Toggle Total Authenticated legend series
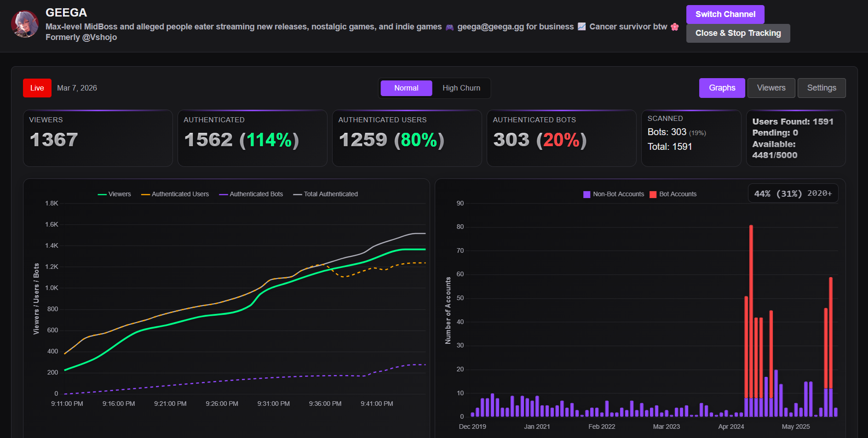Image resolution: width=868 pixels, height=438 pixels. tap(326, 194)
